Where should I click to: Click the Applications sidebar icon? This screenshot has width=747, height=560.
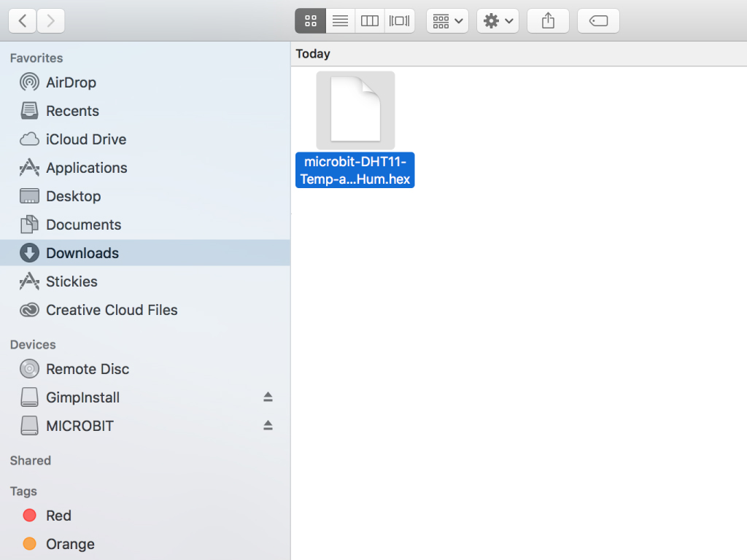29,168
